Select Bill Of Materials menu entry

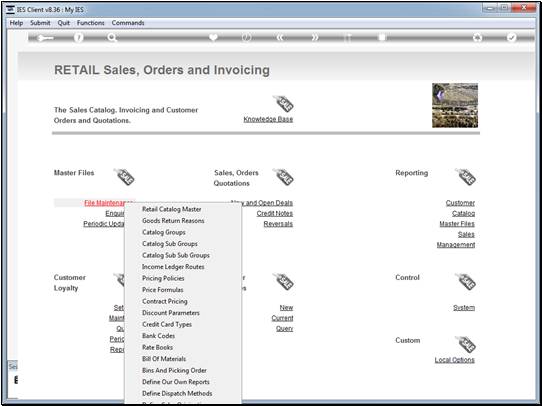pos(164,359)
